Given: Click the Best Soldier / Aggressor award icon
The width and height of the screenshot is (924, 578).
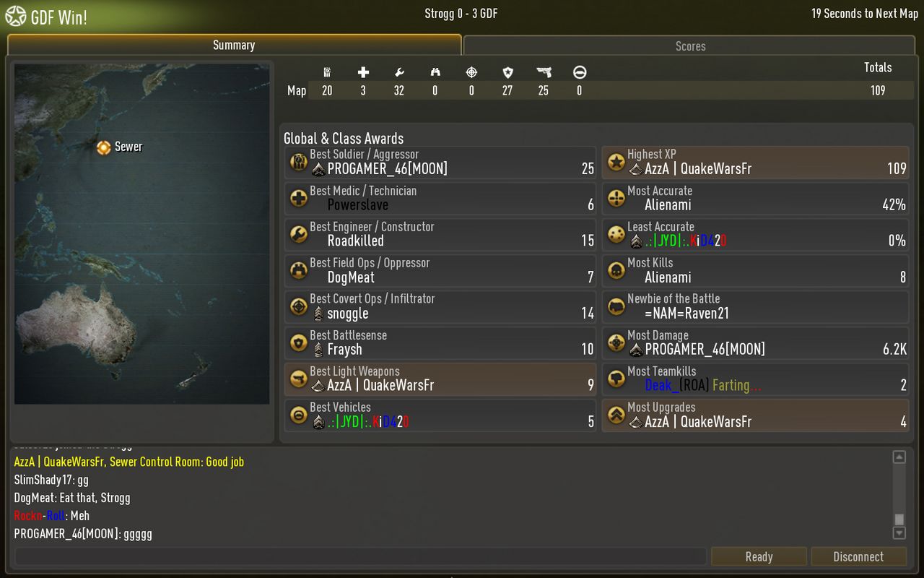Looking at the screenshot, I should click(299, 162).
